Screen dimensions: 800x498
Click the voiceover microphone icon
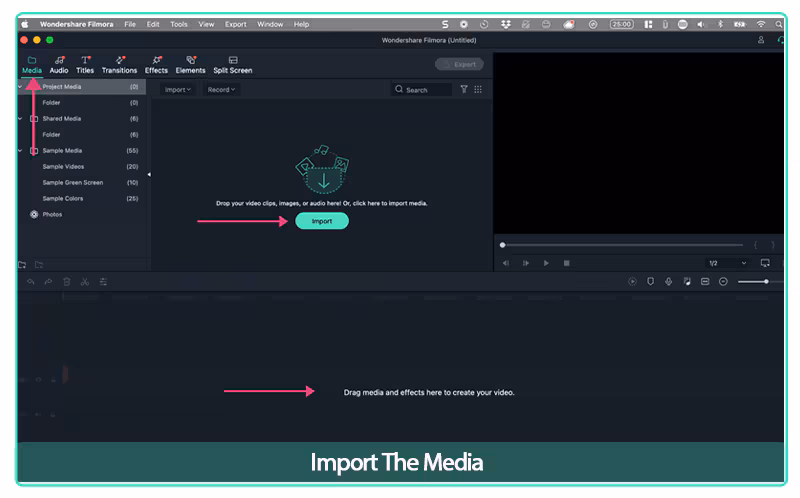668,282
